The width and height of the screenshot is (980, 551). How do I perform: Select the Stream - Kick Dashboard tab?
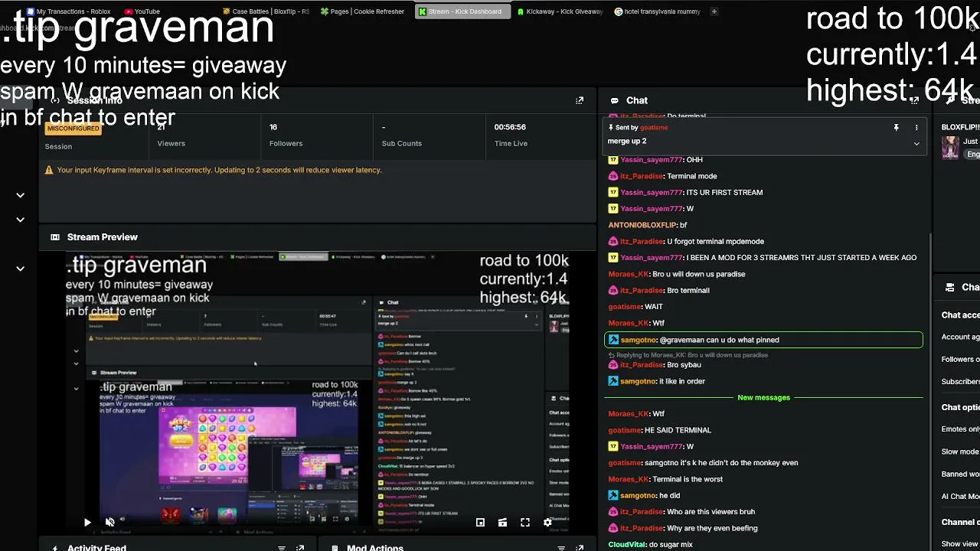[x=462, y=11]
